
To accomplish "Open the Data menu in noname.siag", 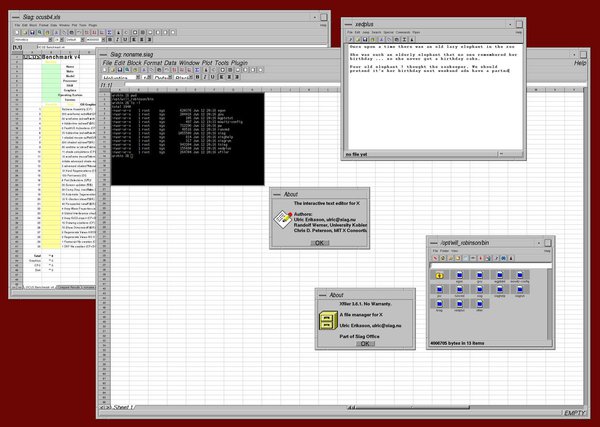I will coord(170,63).
